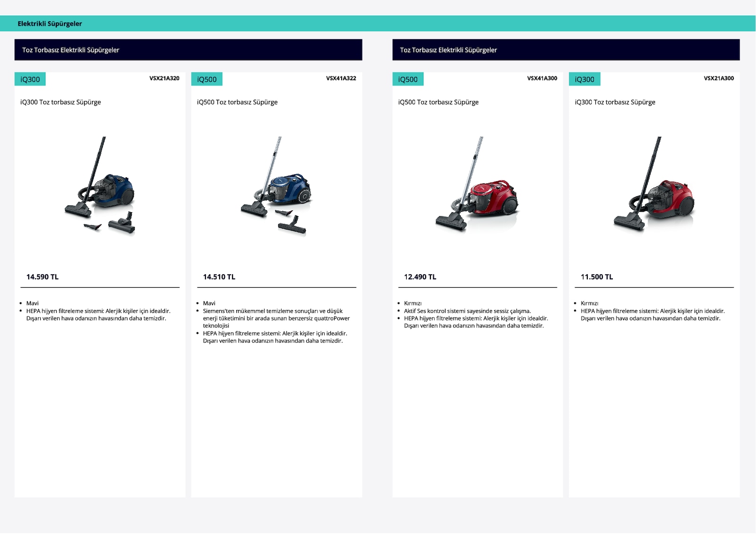
Task: Open the red iQ300 vacuum image priced 11.500 TL
Action: 654,184
